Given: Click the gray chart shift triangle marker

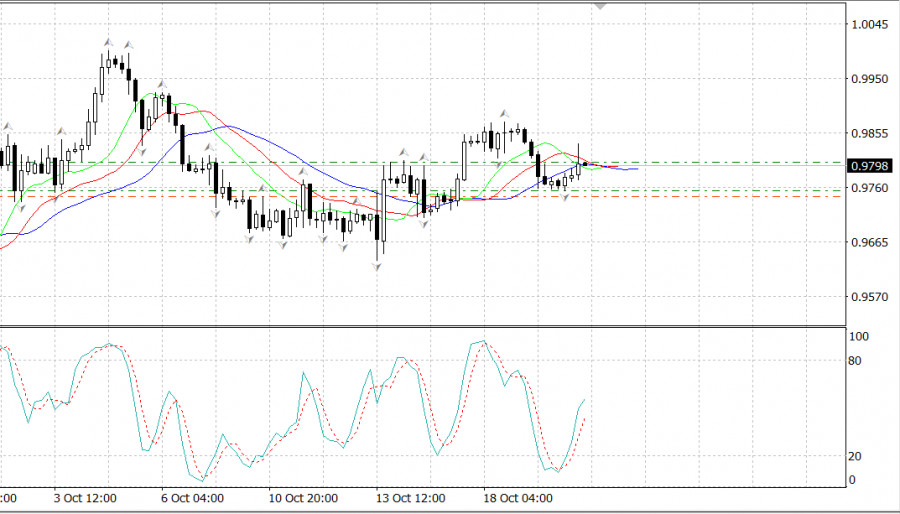Looking at the screenshot, I should click(x=600, y=6).
